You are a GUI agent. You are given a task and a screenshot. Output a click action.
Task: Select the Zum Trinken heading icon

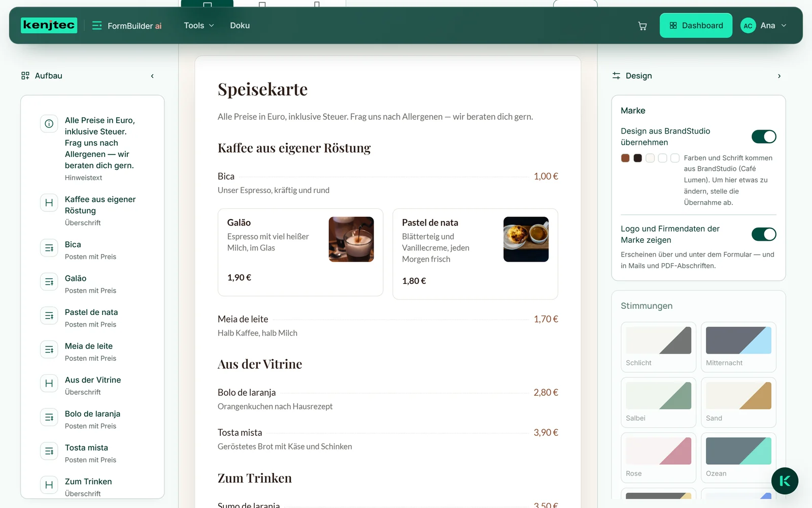[x=49, y=485]
